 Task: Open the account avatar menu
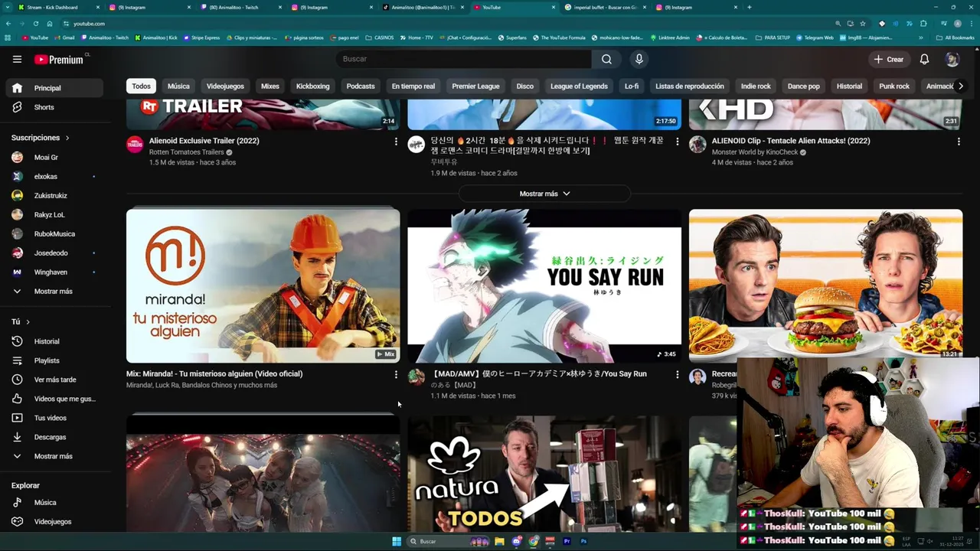952,59
